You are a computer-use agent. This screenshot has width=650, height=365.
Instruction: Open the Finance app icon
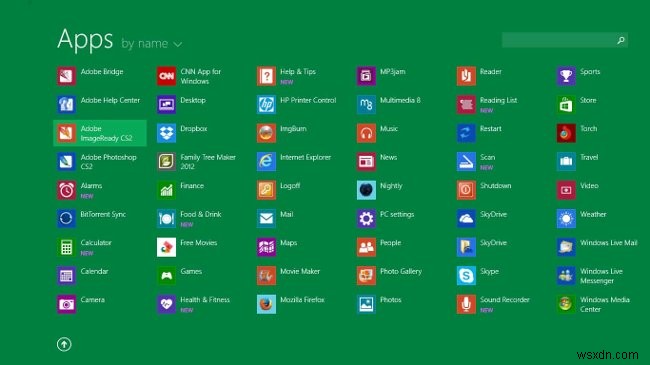point(166,190)
